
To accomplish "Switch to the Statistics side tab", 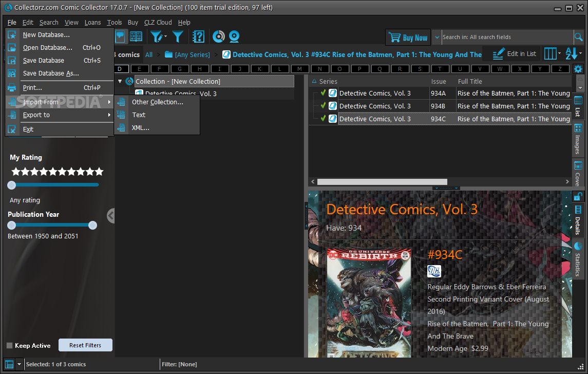I will point(578,259).
